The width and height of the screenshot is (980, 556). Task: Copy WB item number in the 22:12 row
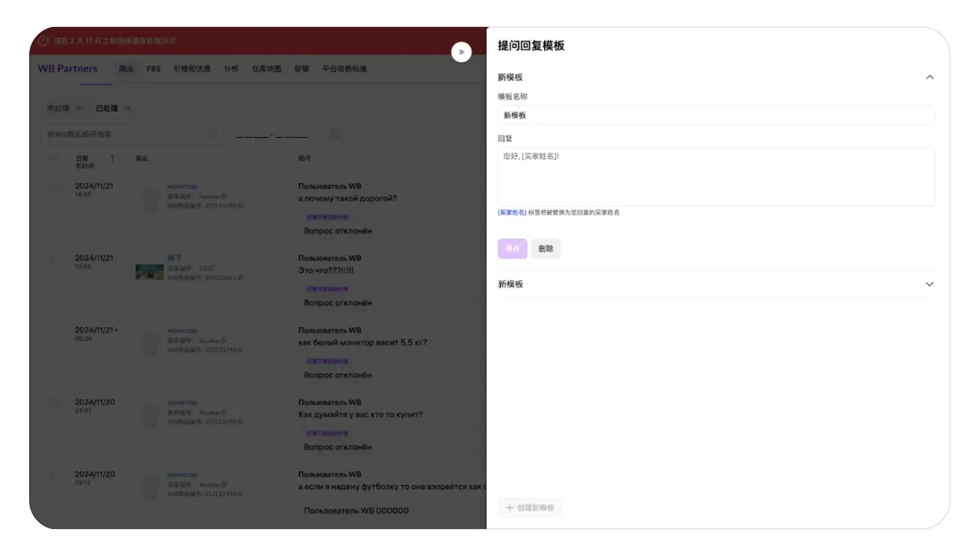[x=241, y=493]
